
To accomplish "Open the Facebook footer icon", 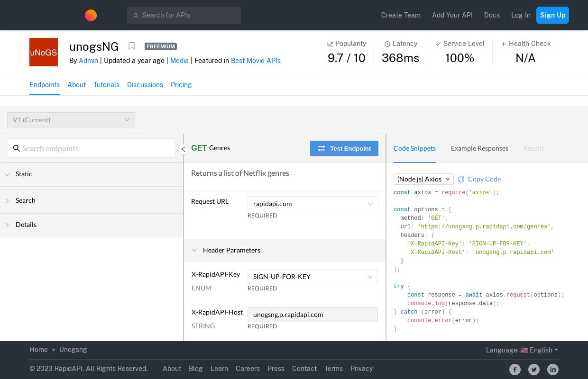I will click(x=515, y=370).
